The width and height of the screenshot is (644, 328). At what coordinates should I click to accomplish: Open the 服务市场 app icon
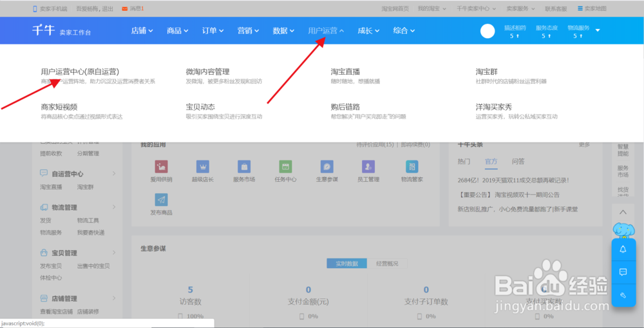[244, 166]
